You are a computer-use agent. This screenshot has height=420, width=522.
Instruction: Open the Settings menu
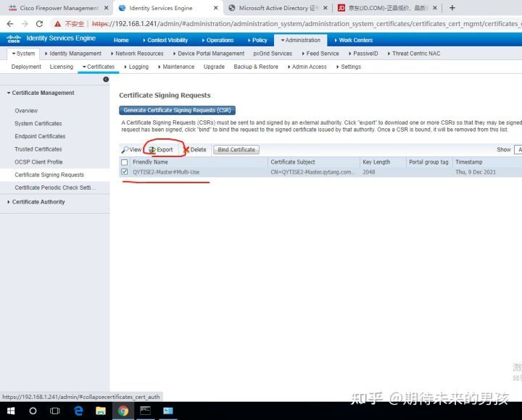click(349, 67)
